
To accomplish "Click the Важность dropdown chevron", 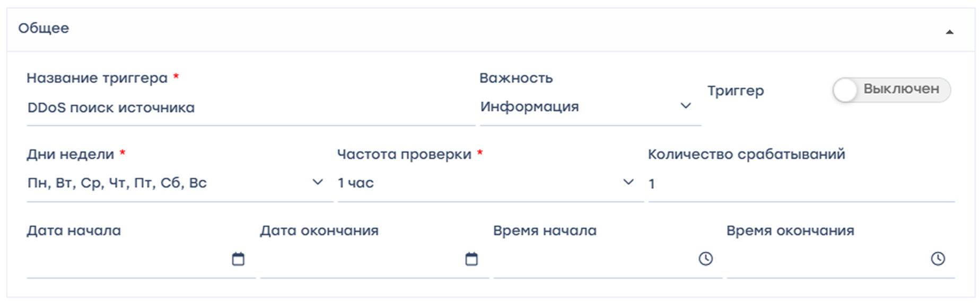I will pos(685,106).
